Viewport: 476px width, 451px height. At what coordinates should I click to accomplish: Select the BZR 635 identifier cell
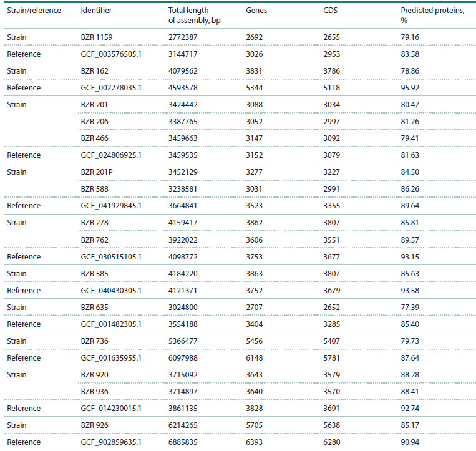[x=94, y=308]
